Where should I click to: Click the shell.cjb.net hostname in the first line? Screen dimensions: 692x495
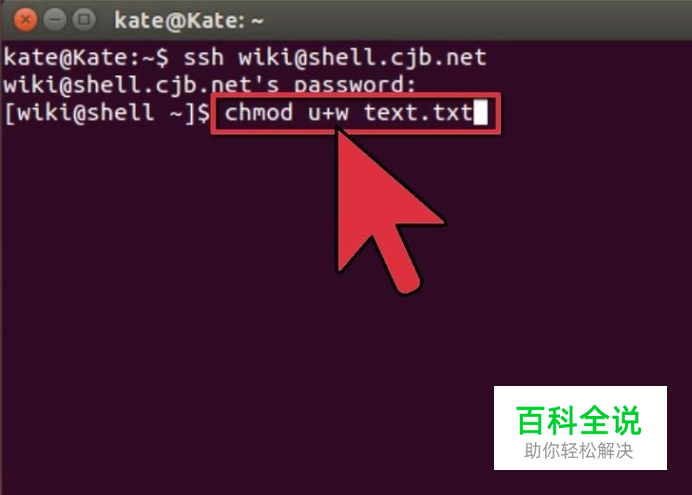pos(397,58)
